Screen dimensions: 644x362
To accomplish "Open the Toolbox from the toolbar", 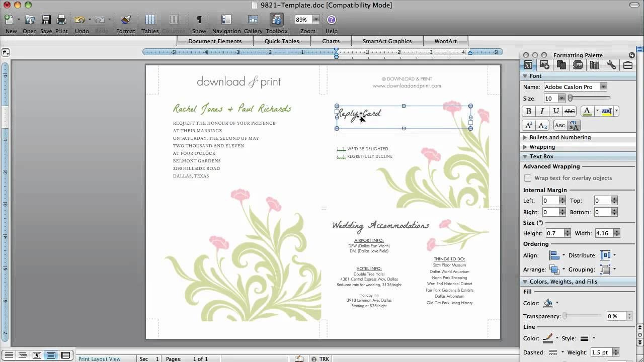I will 276,20.
